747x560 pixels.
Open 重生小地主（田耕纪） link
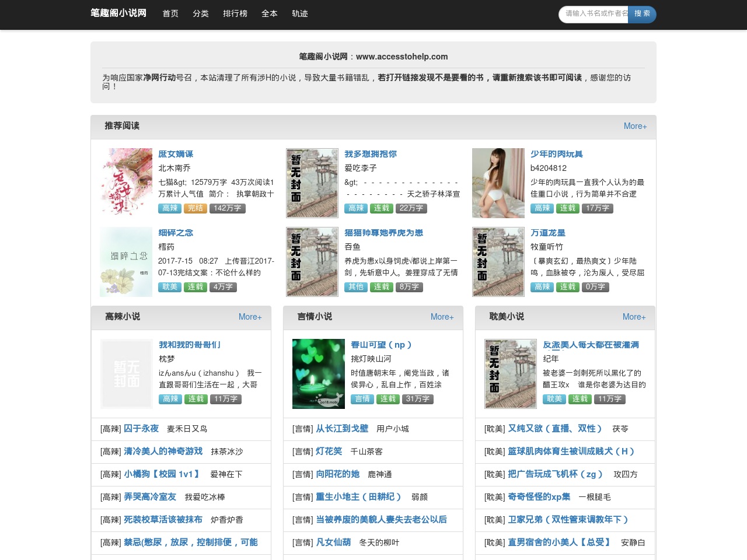click(359, 497)
